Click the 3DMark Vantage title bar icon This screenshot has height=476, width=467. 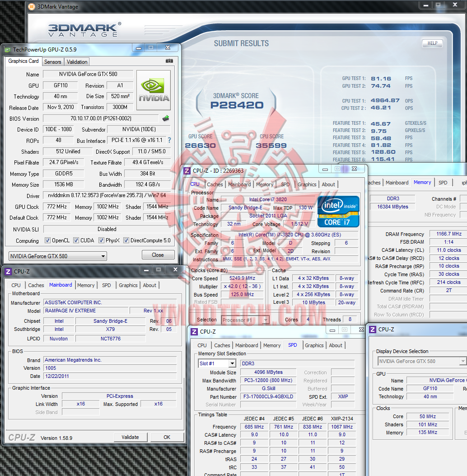click(x=32, y=7)
